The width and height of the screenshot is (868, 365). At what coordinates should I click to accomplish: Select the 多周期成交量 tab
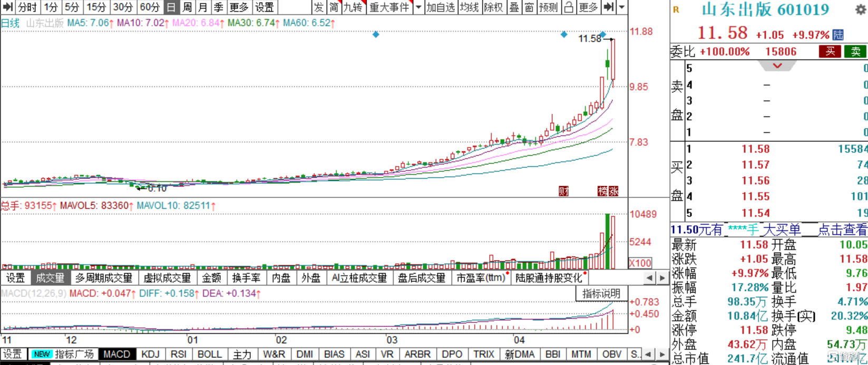coord(104,277)
